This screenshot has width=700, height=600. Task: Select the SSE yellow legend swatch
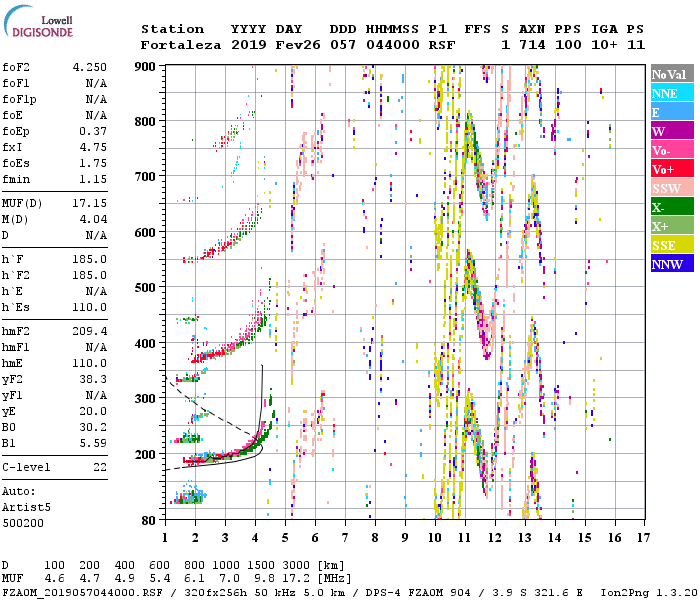(672, 245)
